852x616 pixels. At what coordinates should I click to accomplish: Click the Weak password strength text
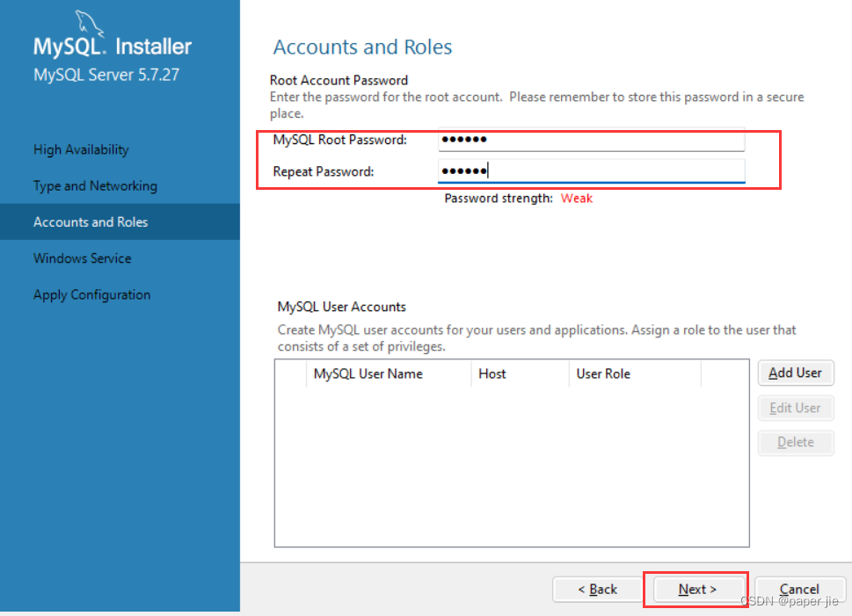click(577, 199)
